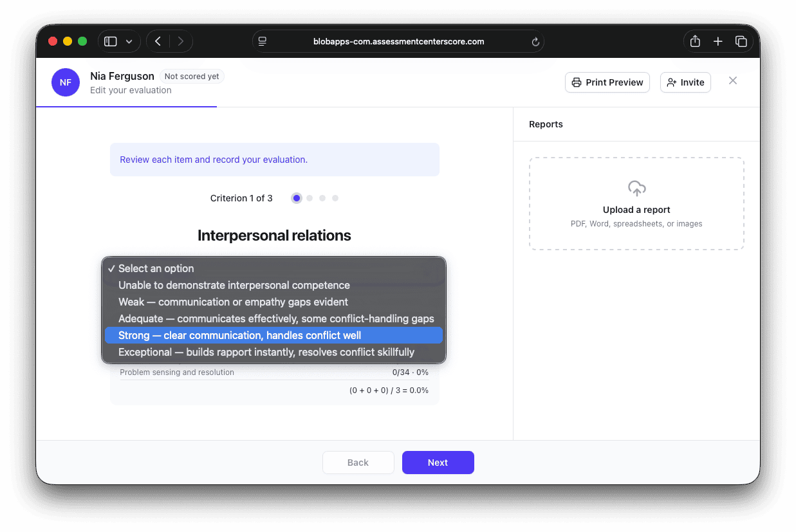Go forward with the browser arrow

181,41
